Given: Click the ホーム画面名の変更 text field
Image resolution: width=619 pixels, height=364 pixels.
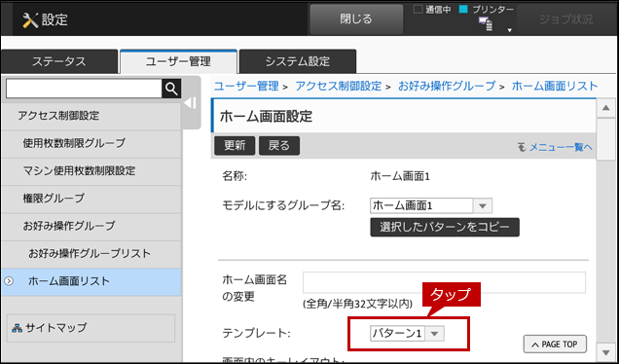Looking at the screenshot, I should [x=444, y=282].
